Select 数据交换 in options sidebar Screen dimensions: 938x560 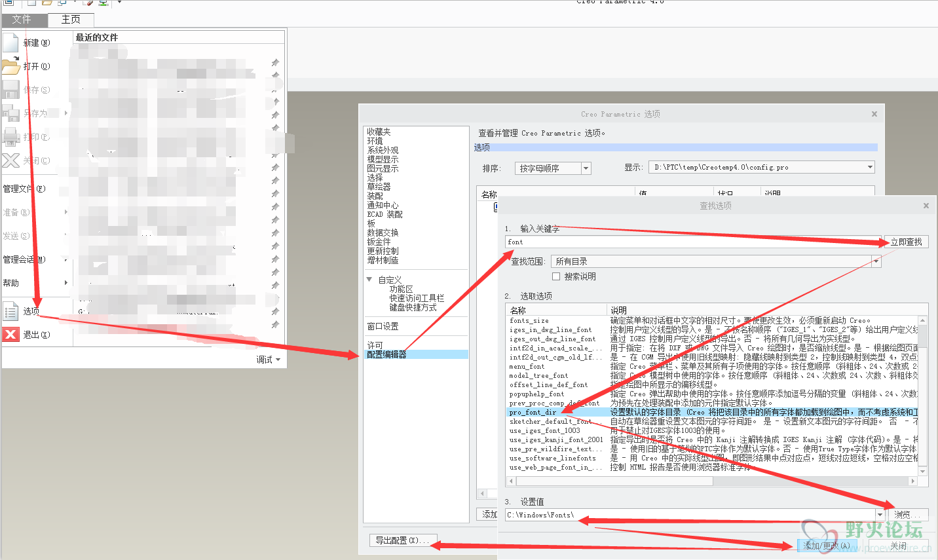(x=383, y=233)
